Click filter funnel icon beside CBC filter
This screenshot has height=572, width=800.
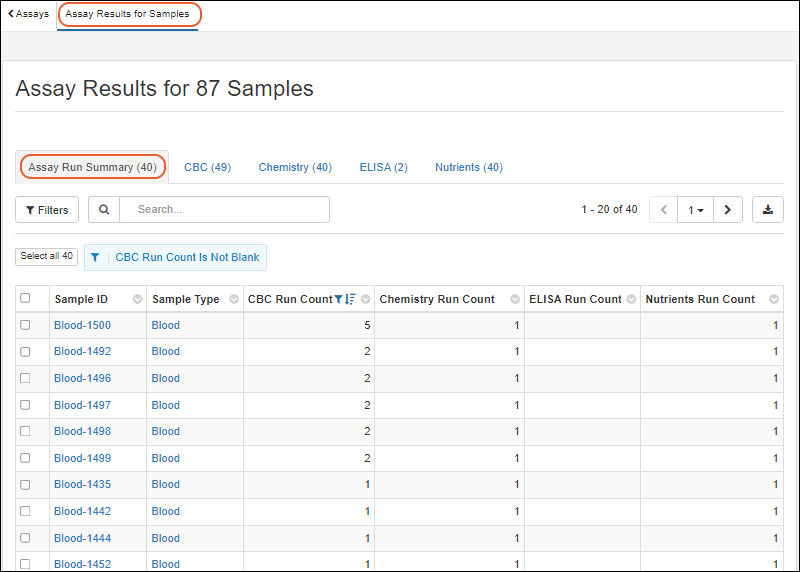pos(95,257)
